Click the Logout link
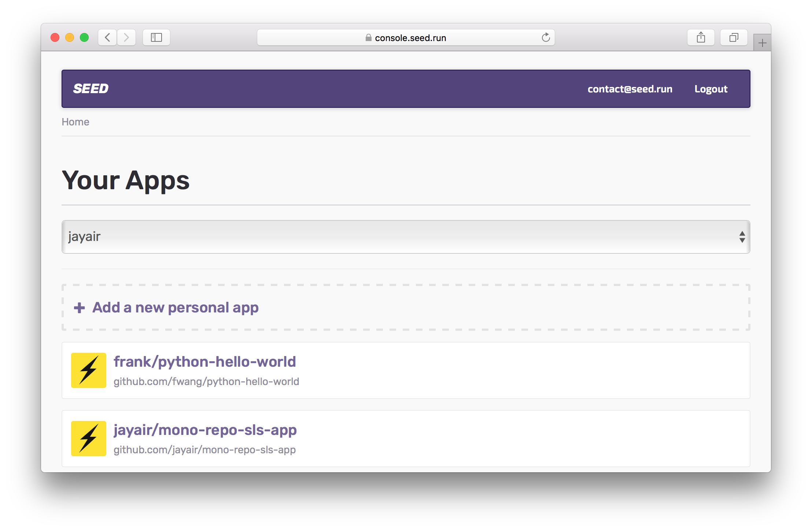Image resolution: width=812 pixels, height=531 pixels. [710, 89]
